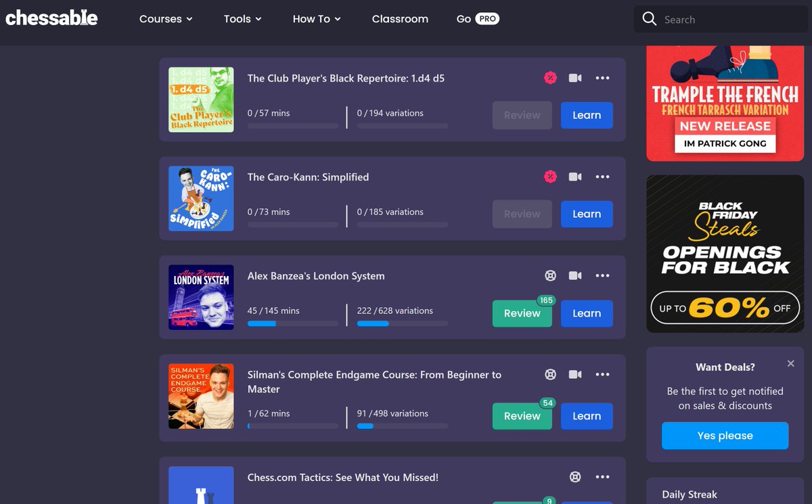Open title The Club Player's Black Repertoire: 1.d4 d5

point(346,78)
